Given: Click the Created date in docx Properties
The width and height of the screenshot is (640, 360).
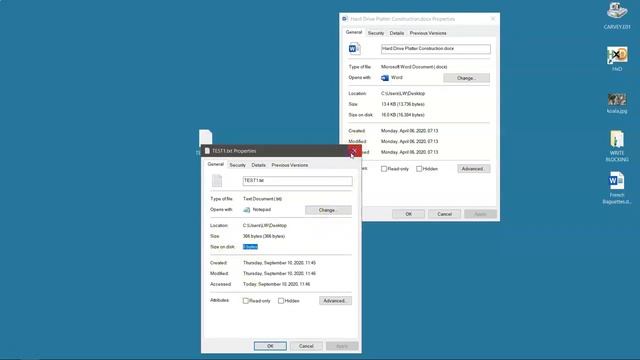Looking at the screenshot, I should (x=409, y=131).
